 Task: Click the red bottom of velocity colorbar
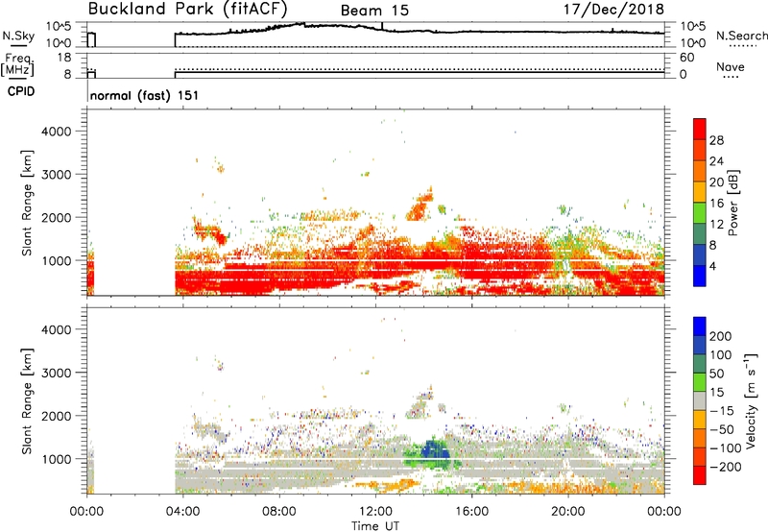tap(700, 475)
